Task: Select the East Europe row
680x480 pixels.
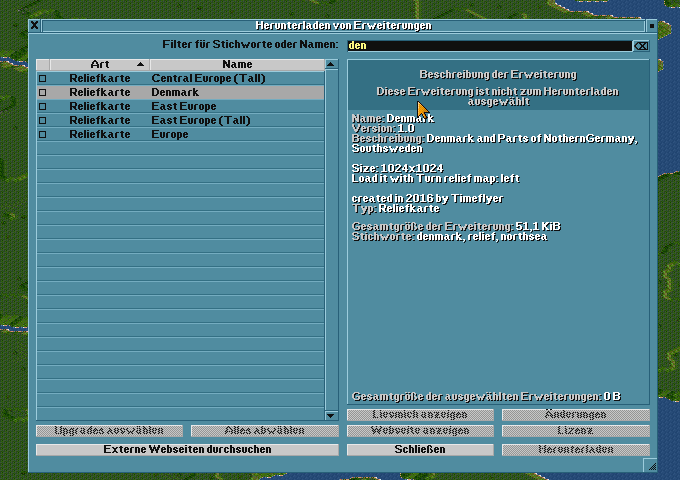Action: (183, 106)
